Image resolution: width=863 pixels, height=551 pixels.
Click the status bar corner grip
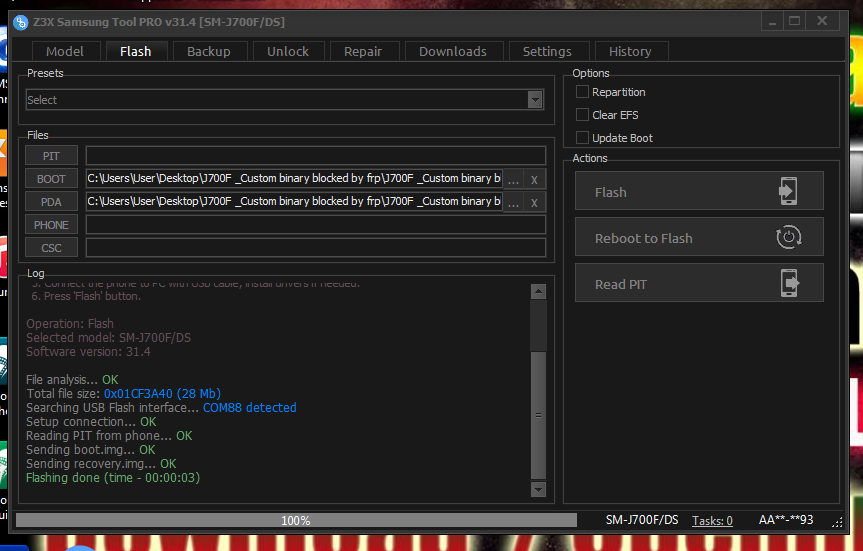pos(837,523)
